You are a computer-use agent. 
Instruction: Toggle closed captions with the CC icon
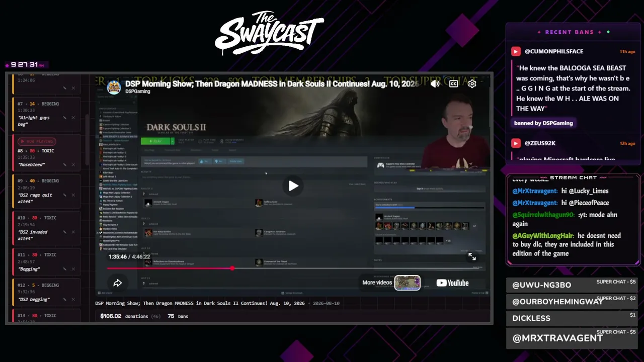[453, 84]
